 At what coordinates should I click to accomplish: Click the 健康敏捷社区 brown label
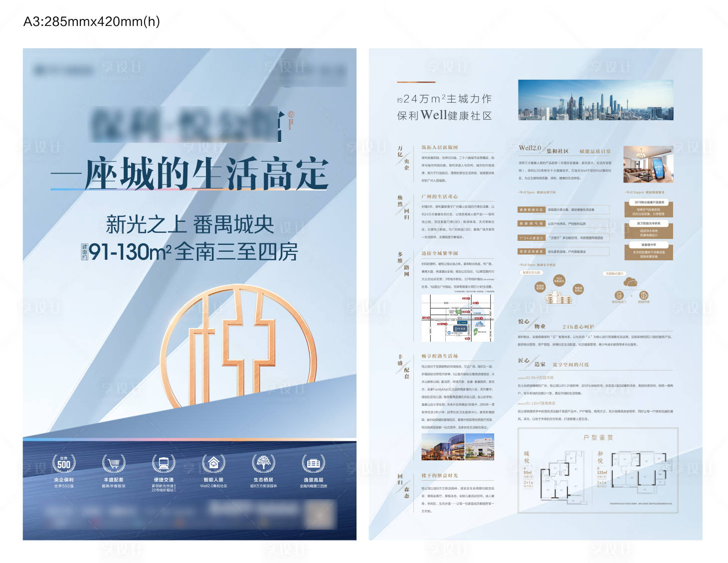[x=532, y=210]
